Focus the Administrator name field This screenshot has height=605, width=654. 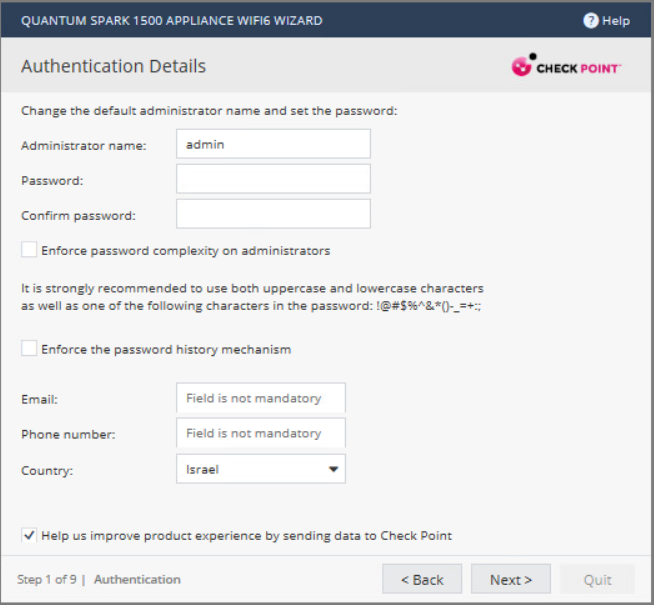273,144
